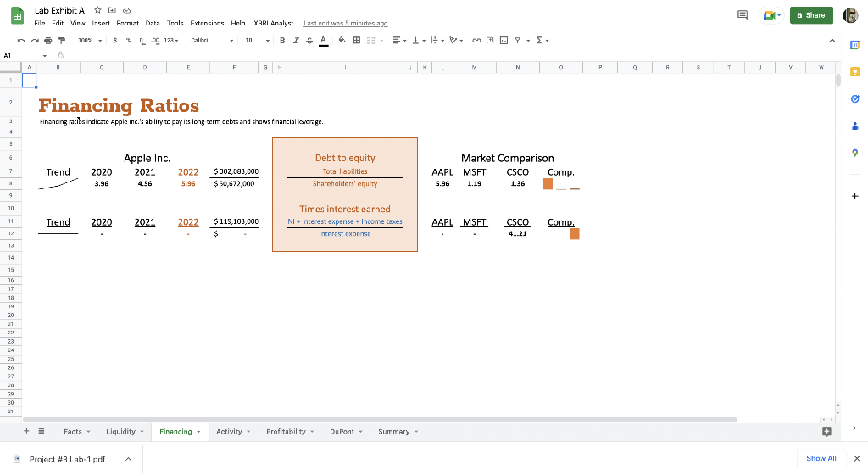Increase decimal places
The image size is (868, 476).
pos(155,41)
